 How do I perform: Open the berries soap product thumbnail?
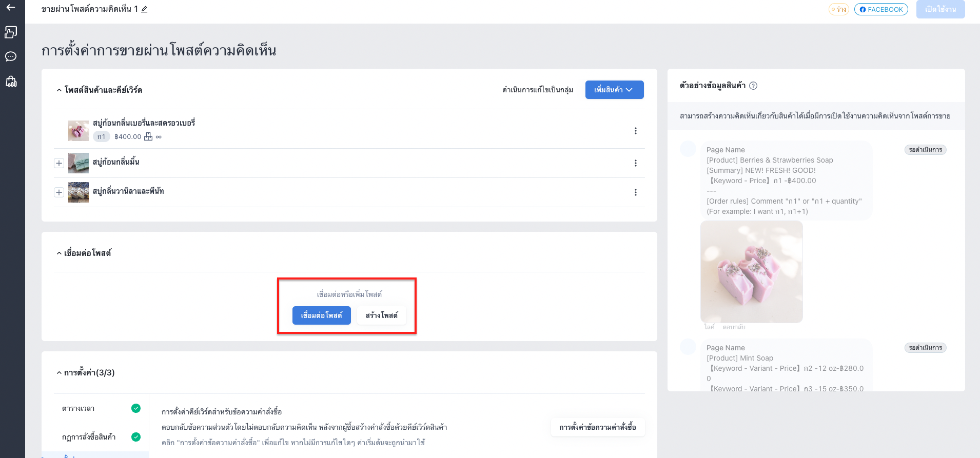[x=79, y=131]
